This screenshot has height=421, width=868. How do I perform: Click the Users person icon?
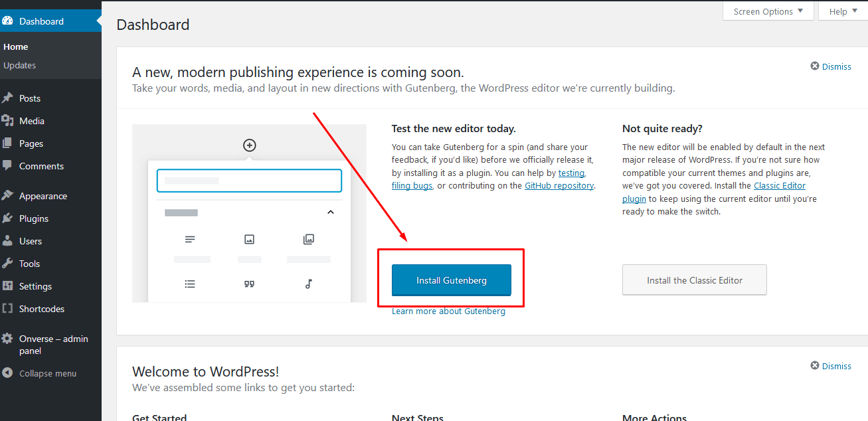tap(8, 241)
